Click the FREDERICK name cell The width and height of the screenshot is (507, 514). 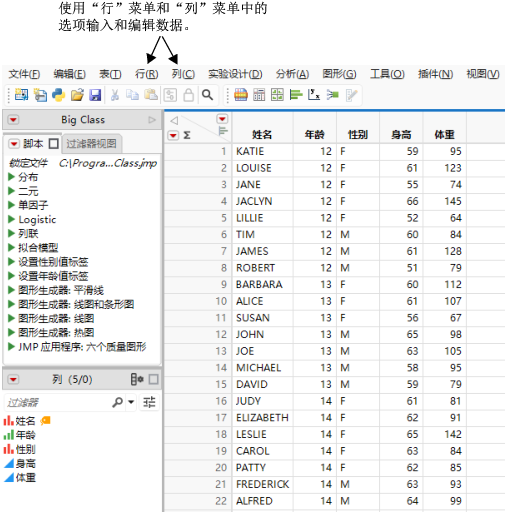(x=263, y=484)
